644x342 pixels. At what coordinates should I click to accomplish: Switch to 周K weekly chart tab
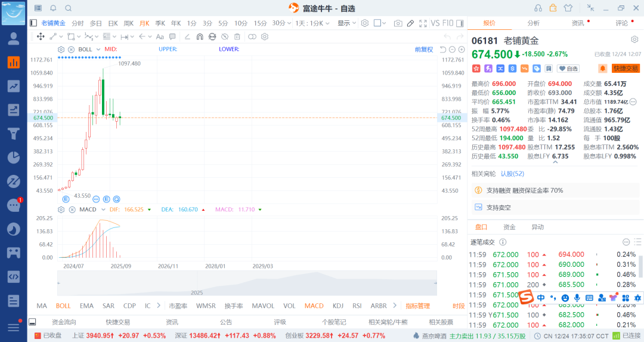click(129, 23)
